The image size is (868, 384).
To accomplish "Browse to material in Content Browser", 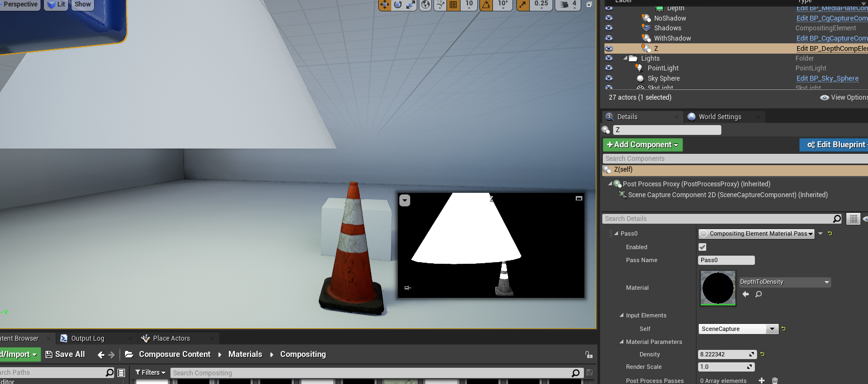I will point(759,294).
